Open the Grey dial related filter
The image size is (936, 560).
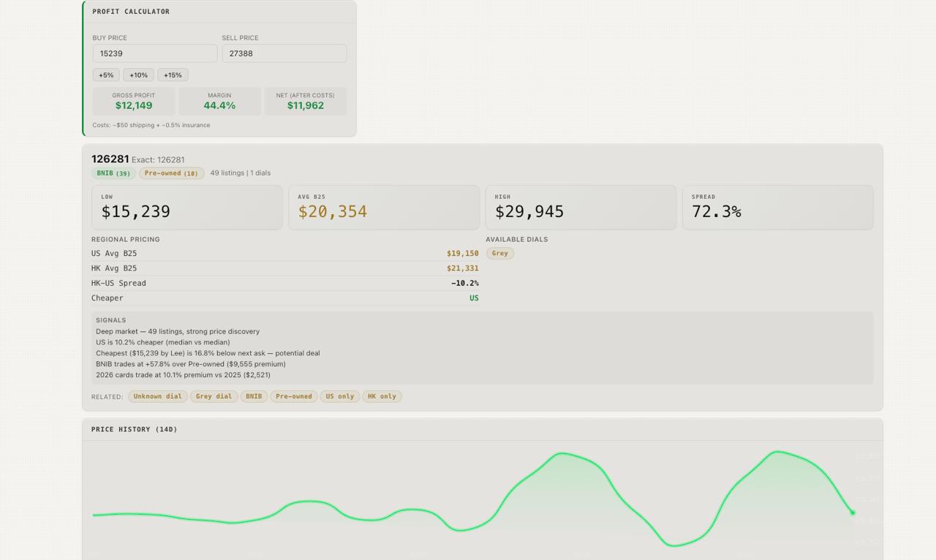pyautogui.click(x=214, y=396)
